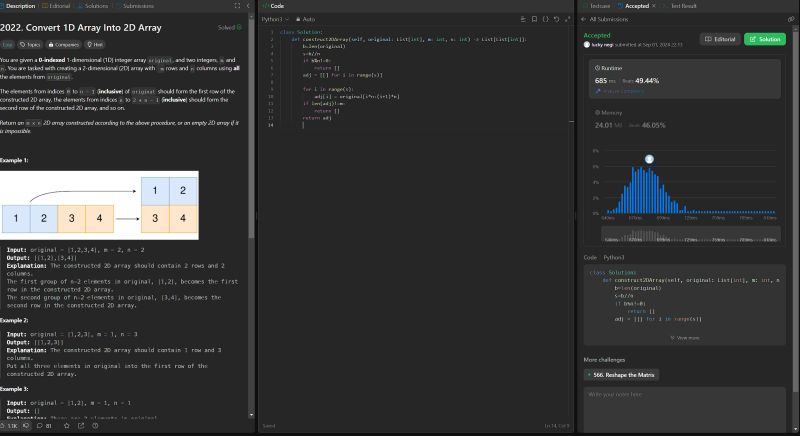Open the Python3 language dropdown
Viewport: 800px width, 436px height.
point(275,19)
